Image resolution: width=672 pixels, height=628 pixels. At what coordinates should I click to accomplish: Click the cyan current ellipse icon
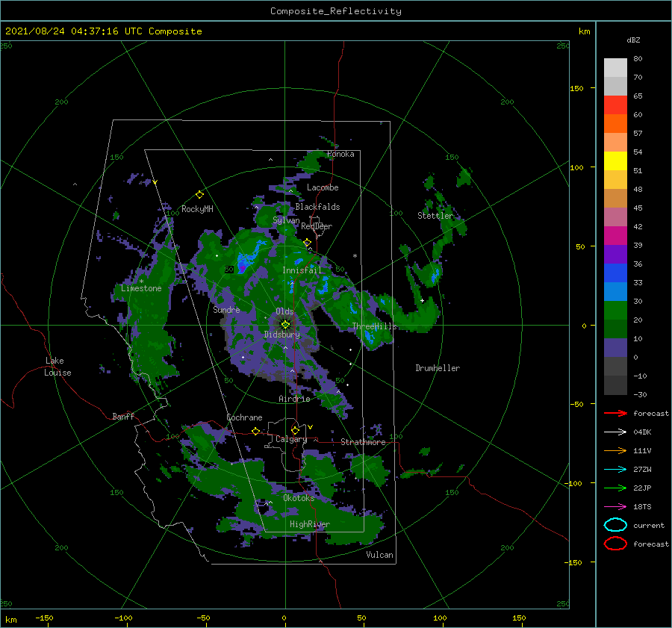point(615,525)
